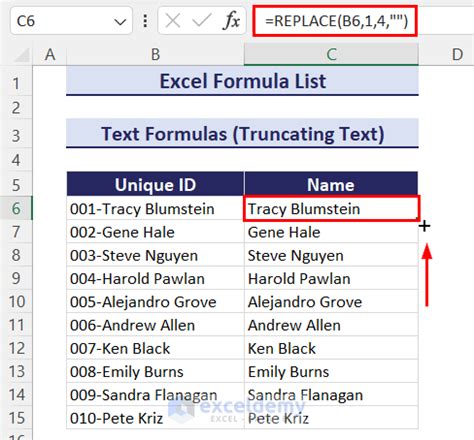The height and width of the screenshot is (440, 474).
Task: Select row 14 header
Action: (x=16, y=395)
